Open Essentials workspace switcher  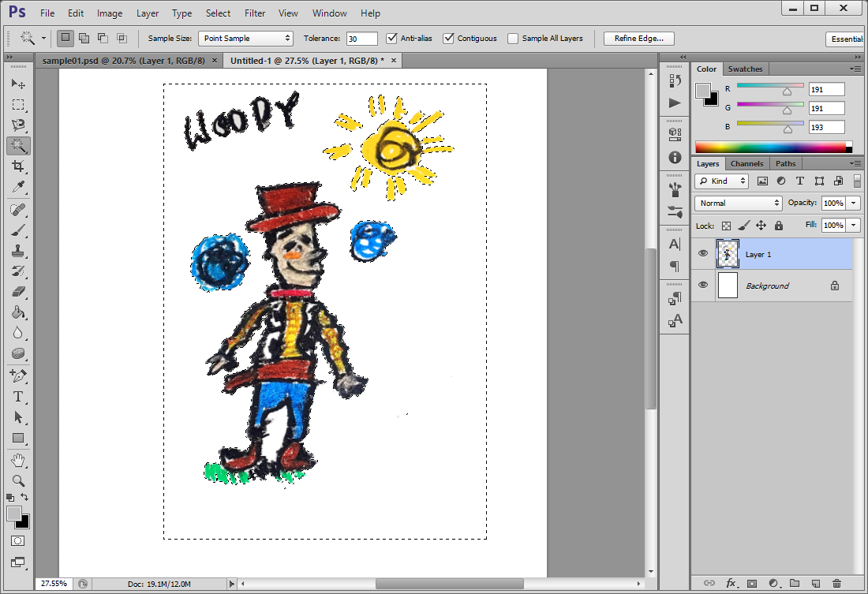pyautogui.click(x=847, y=39)
